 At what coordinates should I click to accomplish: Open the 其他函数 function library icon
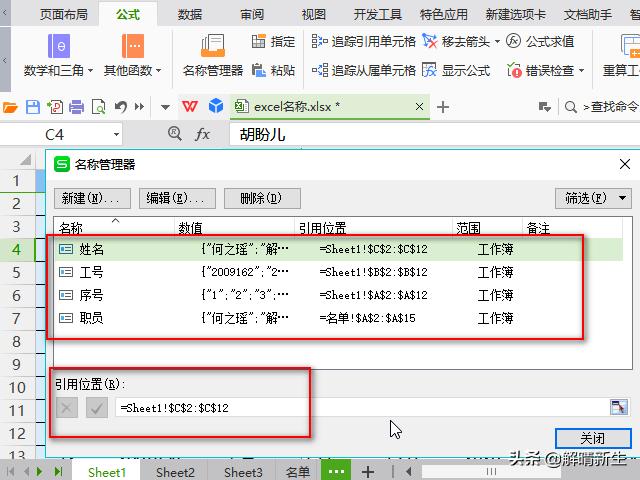[133, 46]
